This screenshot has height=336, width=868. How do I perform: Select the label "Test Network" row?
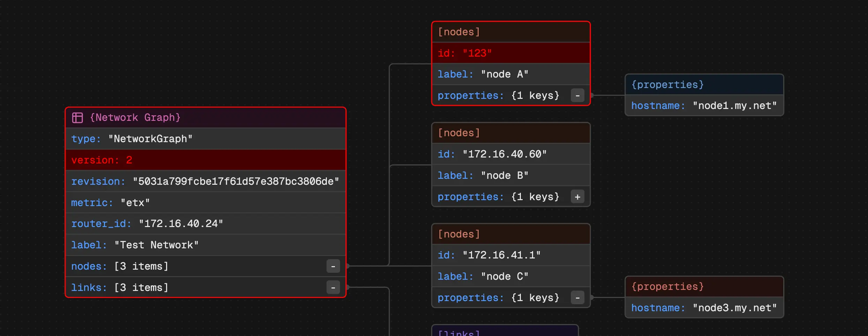pos(205,245)
